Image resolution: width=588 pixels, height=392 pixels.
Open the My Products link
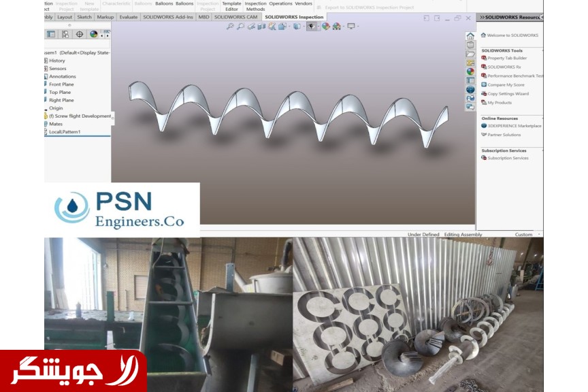(x=497, y=102)
